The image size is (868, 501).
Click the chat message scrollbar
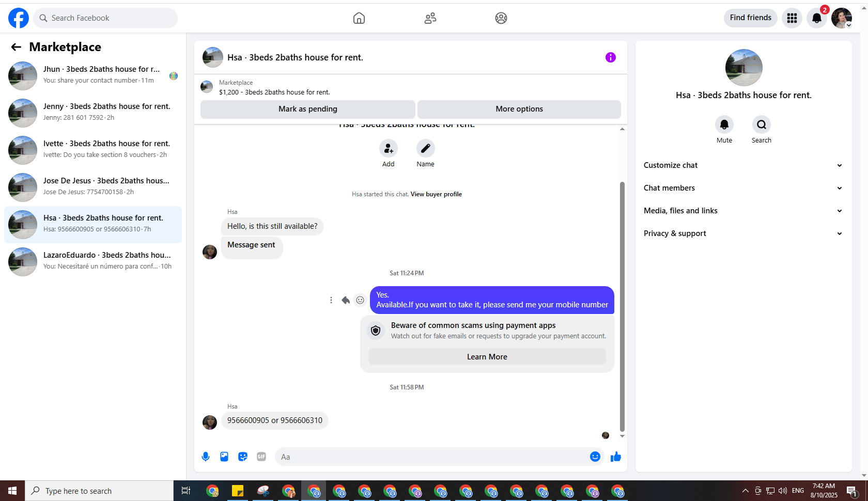pyautogui.click(x=622, y=307)
